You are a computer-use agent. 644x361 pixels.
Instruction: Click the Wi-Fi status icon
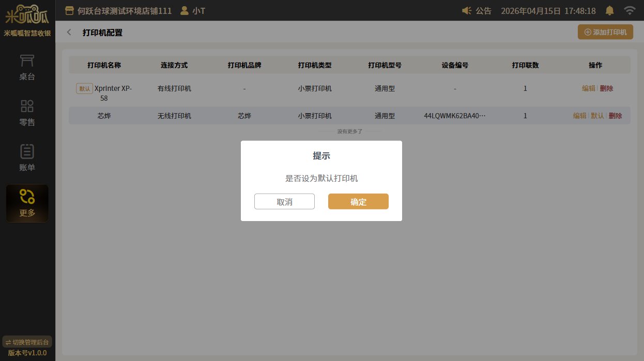pos(629,11)
